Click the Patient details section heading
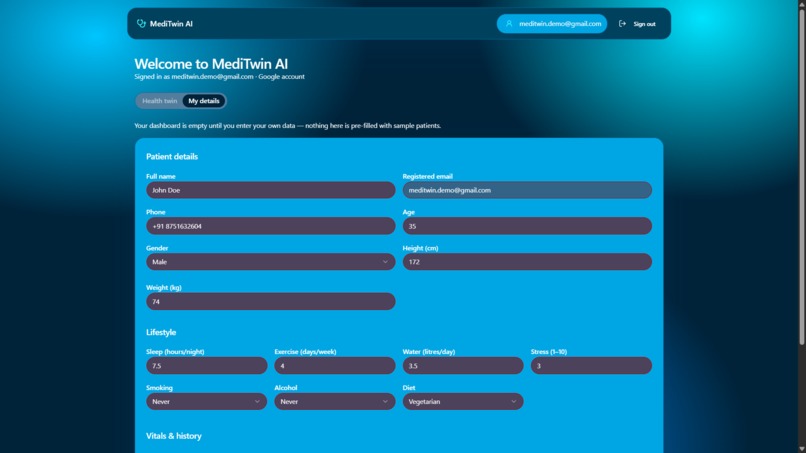Image resolution: width=806 pixels, height=453 pixels. tap(172, 156)
